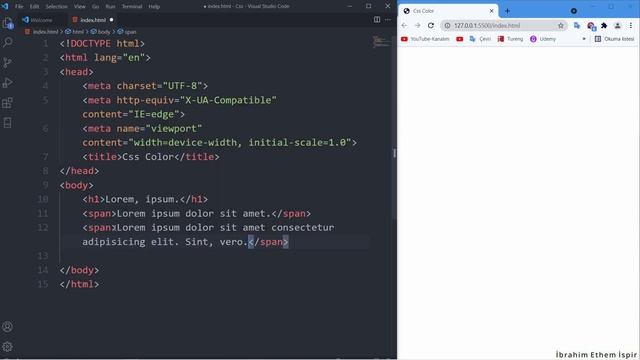
Task: Open the Extensions view
Action: (8, 102)
